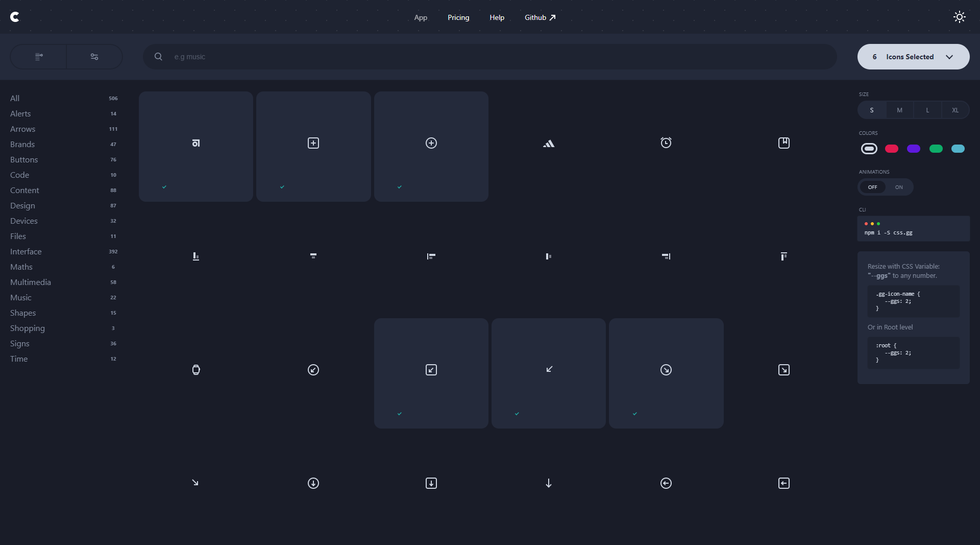
Task: Turn animations ON
Action: (x=899, y=187)
